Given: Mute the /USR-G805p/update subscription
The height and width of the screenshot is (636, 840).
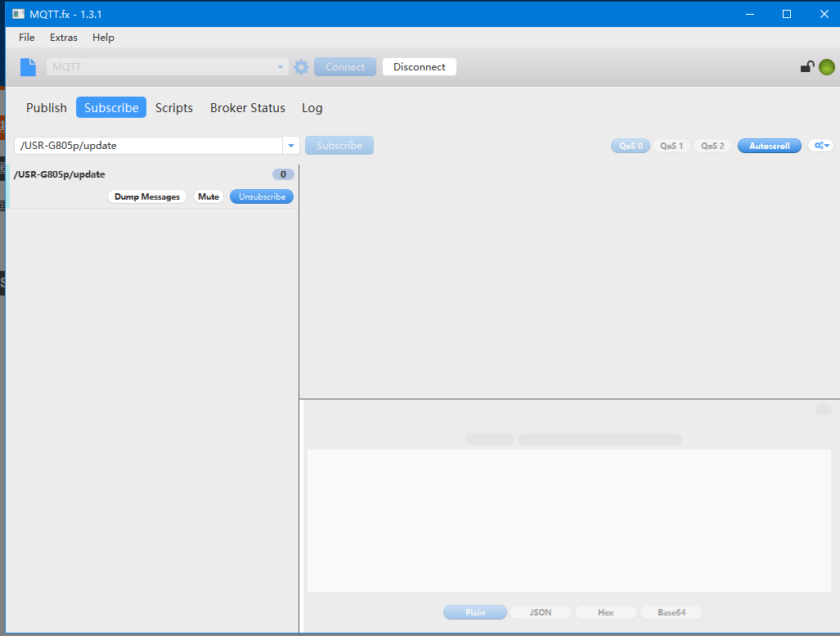Looking at the screenshot, I should tap(209, 196).
